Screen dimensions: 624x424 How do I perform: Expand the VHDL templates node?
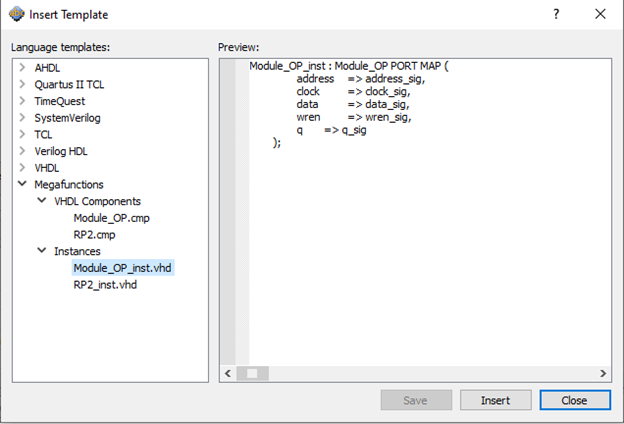(23, 168)
